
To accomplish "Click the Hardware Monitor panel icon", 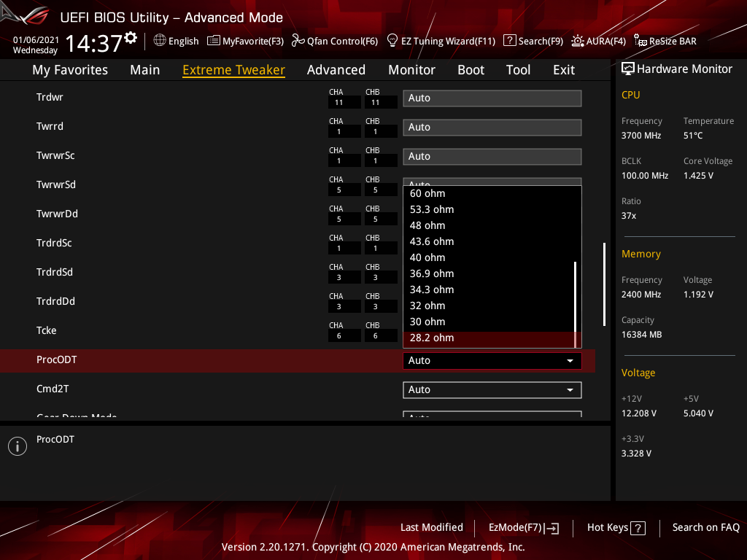I will point(628,69).
